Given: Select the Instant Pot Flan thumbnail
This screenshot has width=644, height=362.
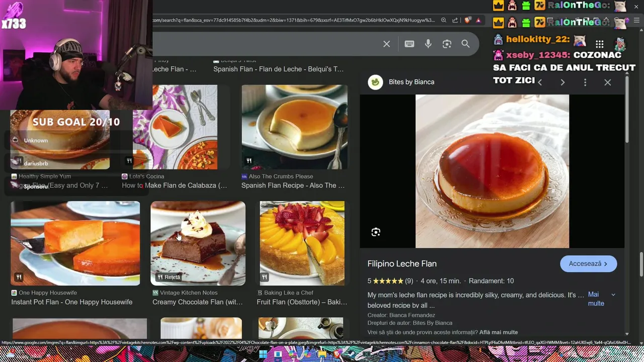Looking at the screenshot, I should tap(75, 243).
